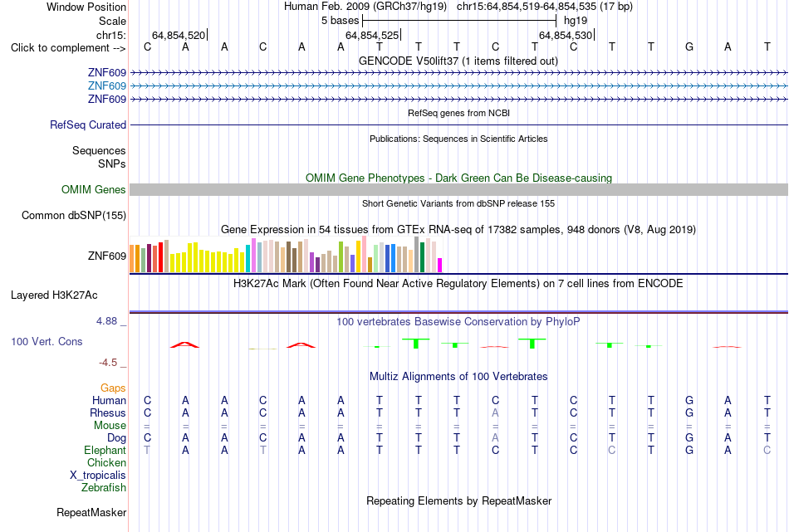Click the hg19 label beside the scale bar
The height and width of the screenshot is (532, 789).
(576, 21)
